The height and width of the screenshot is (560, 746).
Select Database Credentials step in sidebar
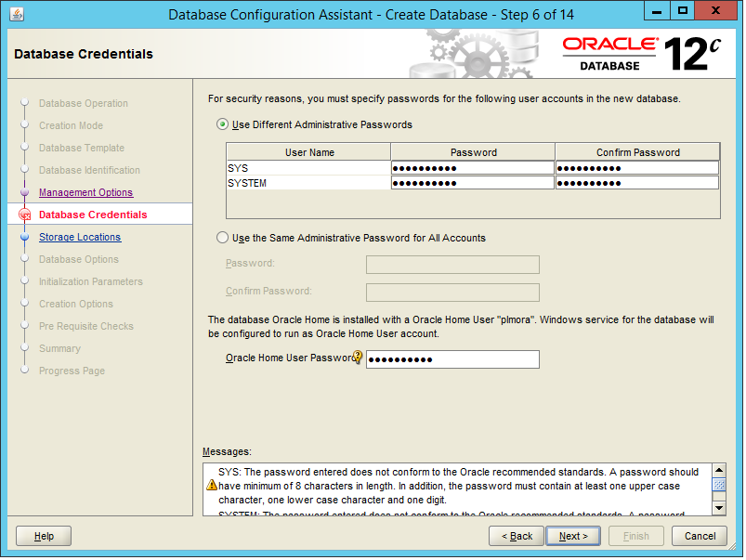93,215
